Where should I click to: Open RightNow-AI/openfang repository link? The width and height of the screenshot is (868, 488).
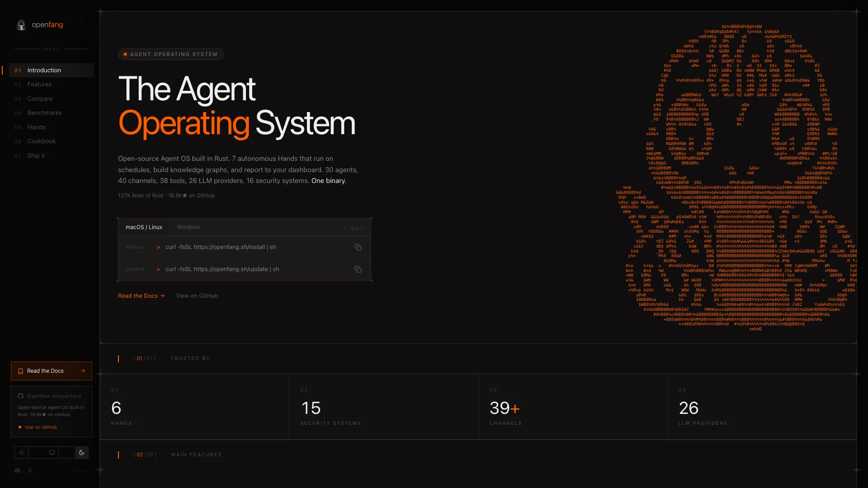tap(54, 396)
